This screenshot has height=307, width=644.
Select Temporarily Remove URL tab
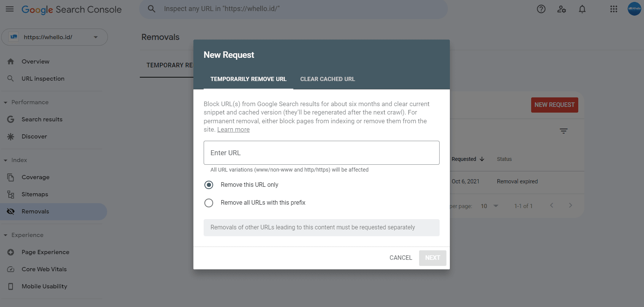click(x=248, y=79)
